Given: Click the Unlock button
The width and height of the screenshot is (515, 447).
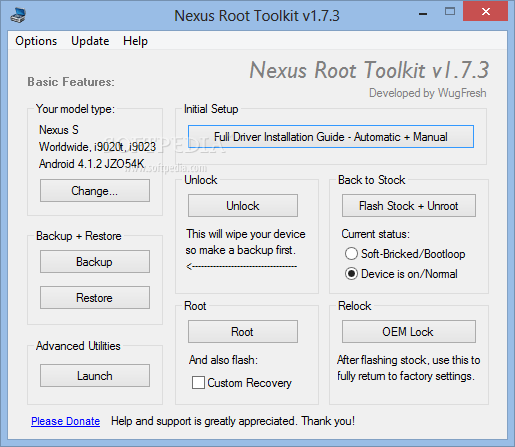Looking at the screenshot, I should [243, 206].
